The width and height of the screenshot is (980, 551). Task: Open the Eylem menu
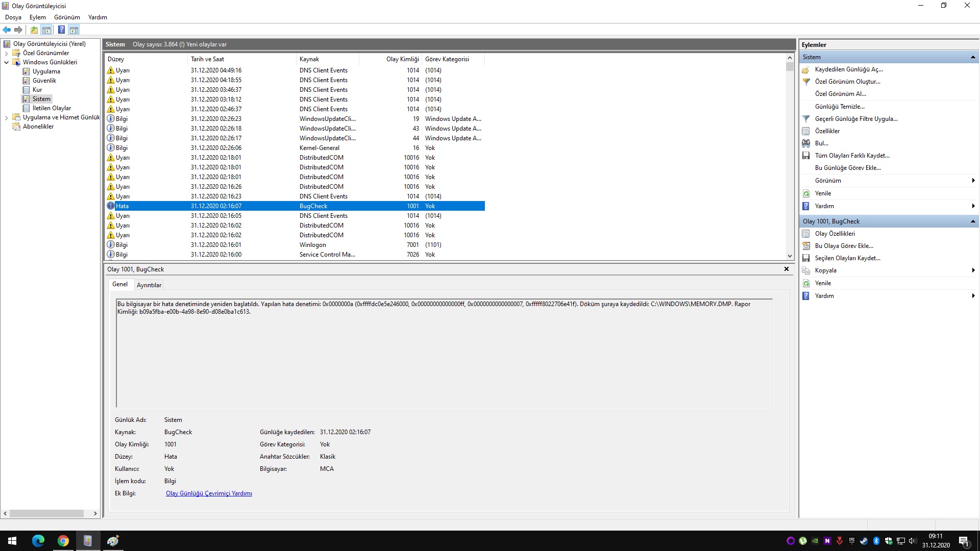37,17
